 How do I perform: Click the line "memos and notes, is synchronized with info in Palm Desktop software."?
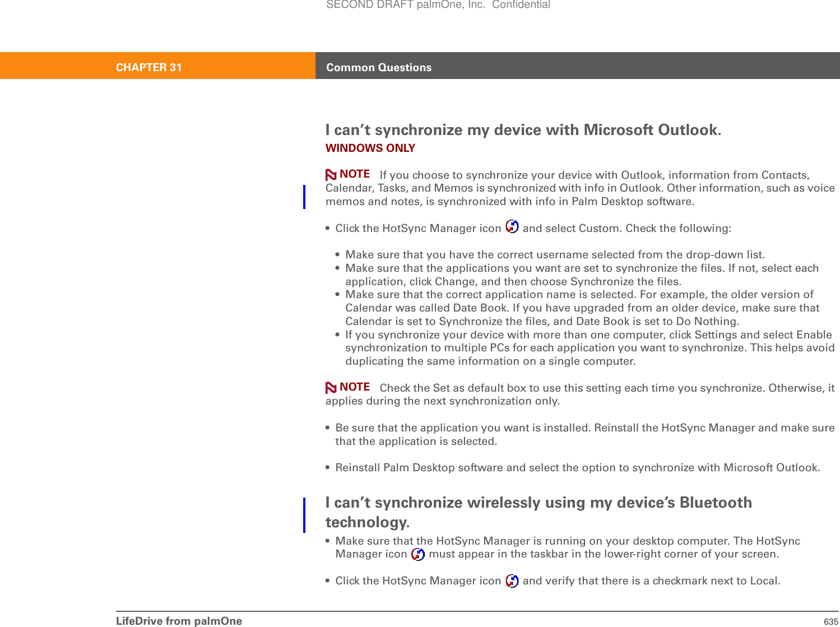pos(510,201)
